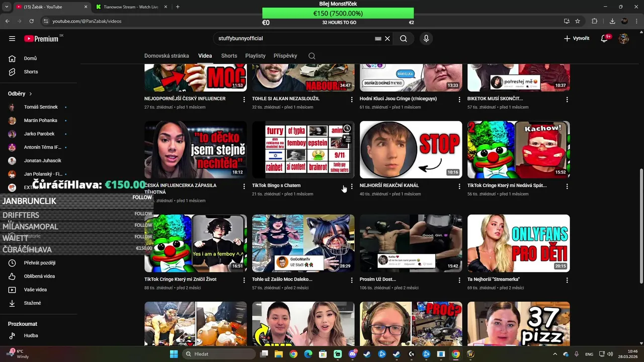Show hidden tray icons chevron
This screenshot has height=362, width=644.
[x=555, y=354]
